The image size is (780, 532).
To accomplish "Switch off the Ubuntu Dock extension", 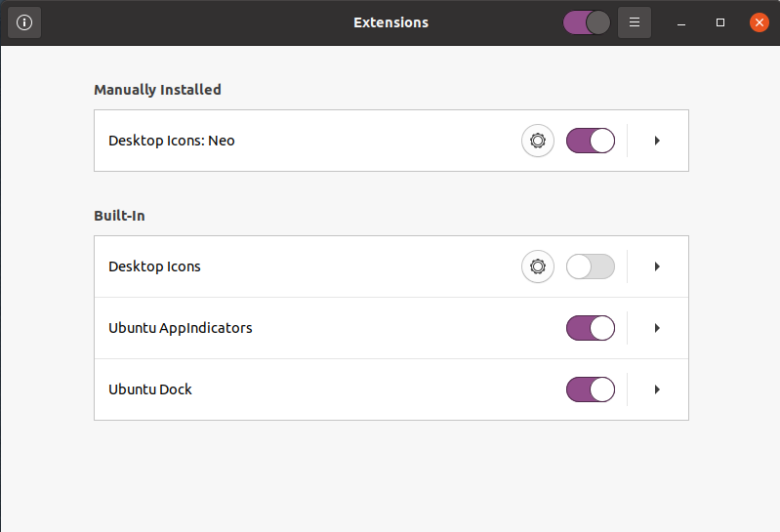I will (x=590, y=389).
